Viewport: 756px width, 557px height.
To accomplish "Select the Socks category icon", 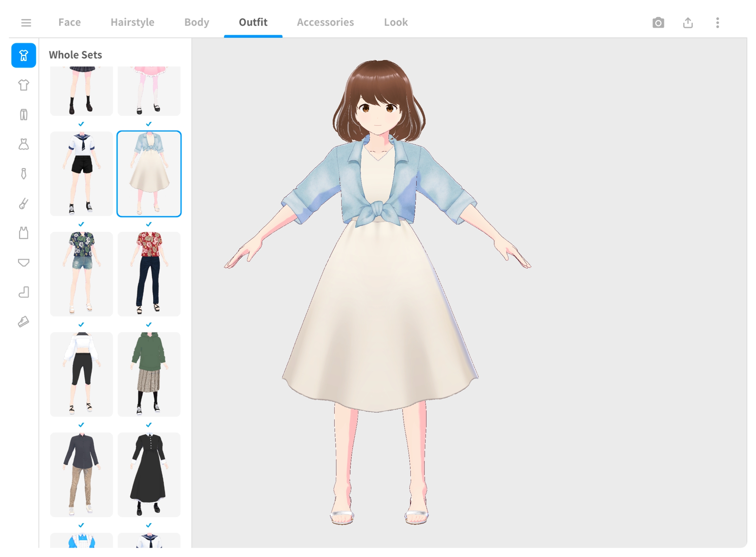I will click(24, 292).
